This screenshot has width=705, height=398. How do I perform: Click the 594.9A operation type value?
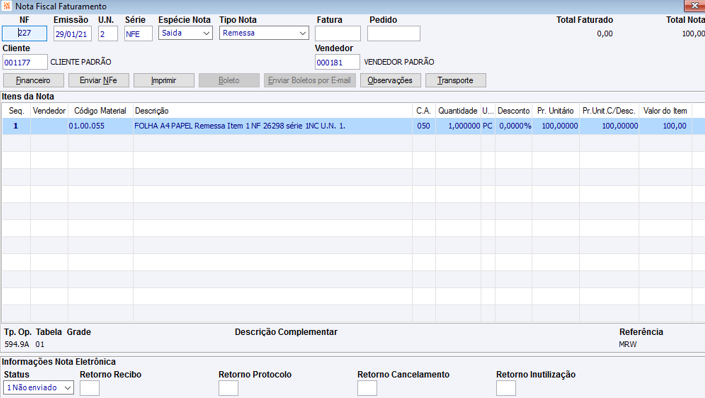17,344
